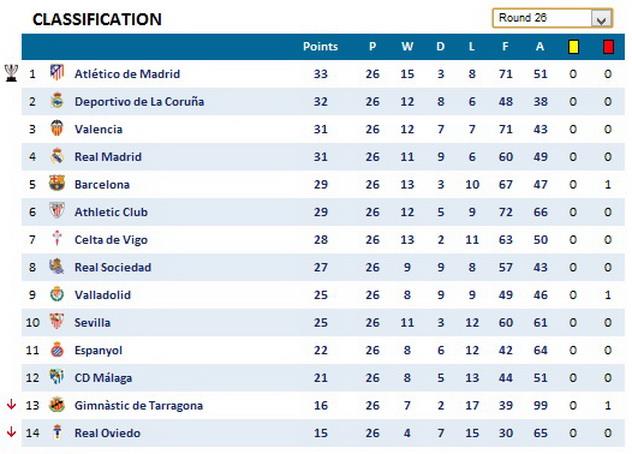Screen dimensions: 632x454
Task: Click the Valencia club crest icon
Action: 57,129
